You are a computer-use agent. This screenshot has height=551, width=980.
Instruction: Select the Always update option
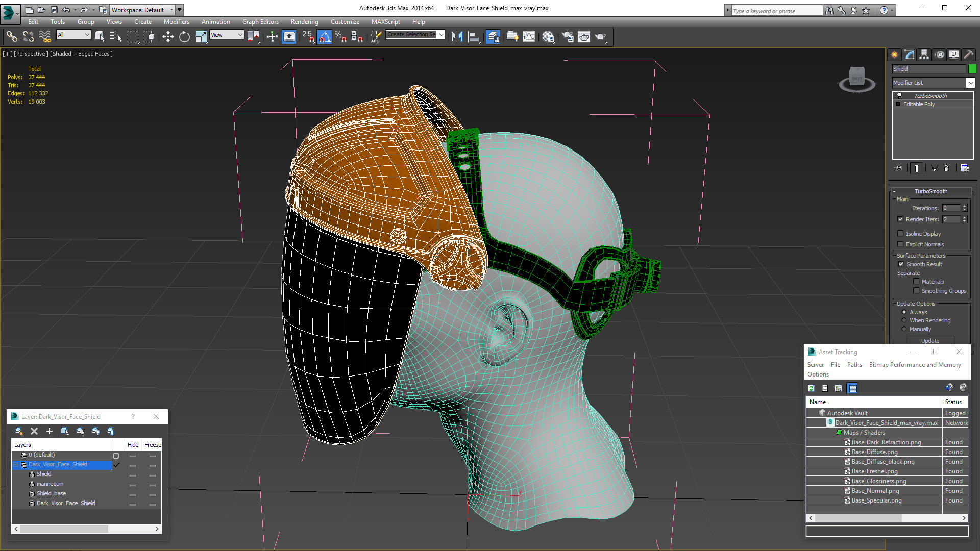(904, 312)
